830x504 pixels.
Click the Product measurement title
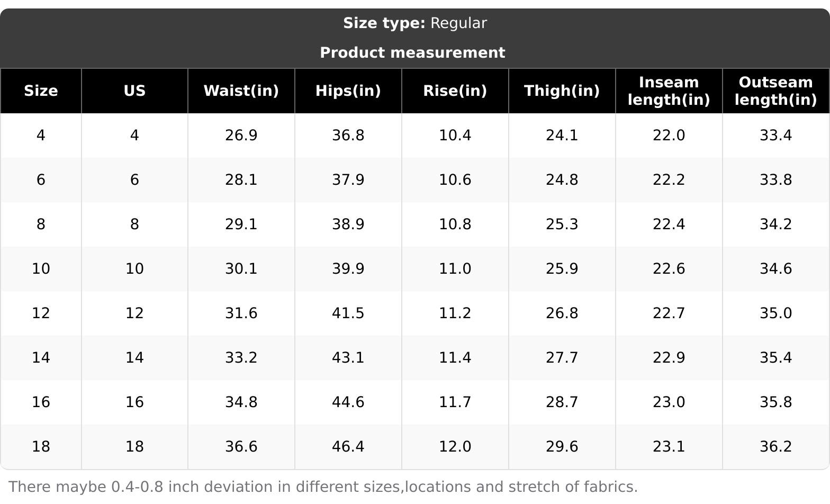[x=412, y=53]
